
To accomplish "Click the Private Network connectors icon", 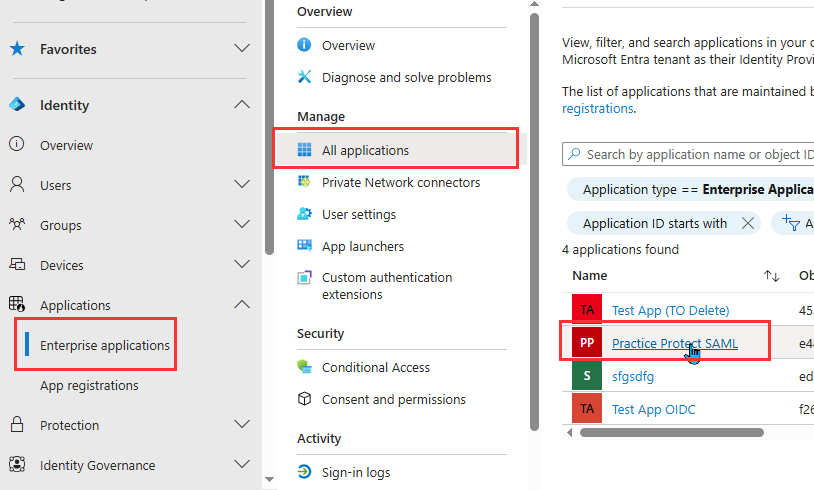I will pyautogui.click(x=304, y=182).
